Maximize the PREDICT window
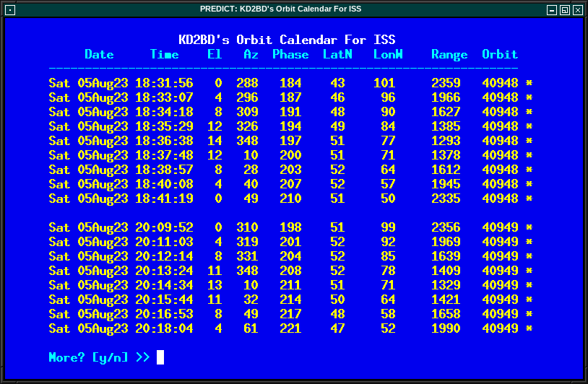Image resolution: width=588 pixels, height=384 pixels. 565,9
